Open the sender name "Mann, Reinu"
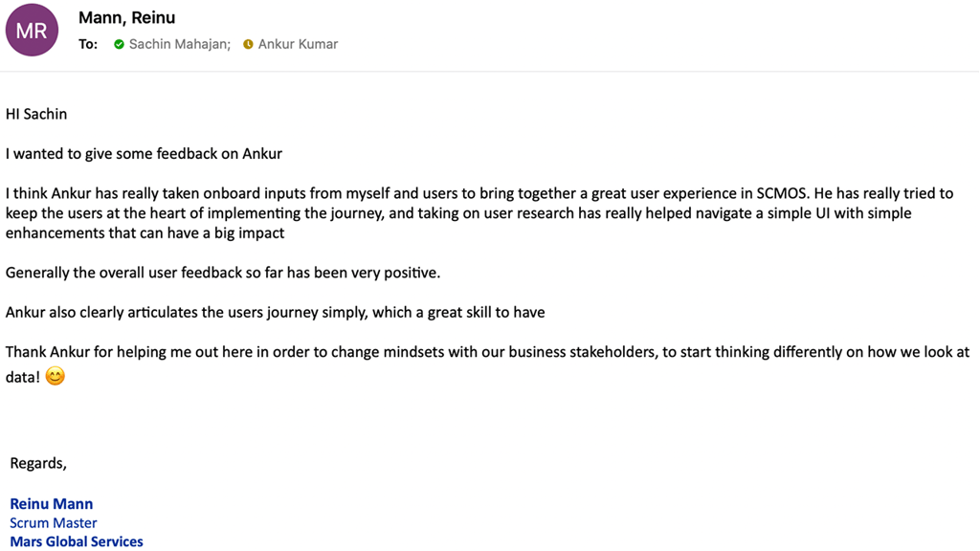Image resolution: width=980 pixels, height=551 pixels. (126, 17)
